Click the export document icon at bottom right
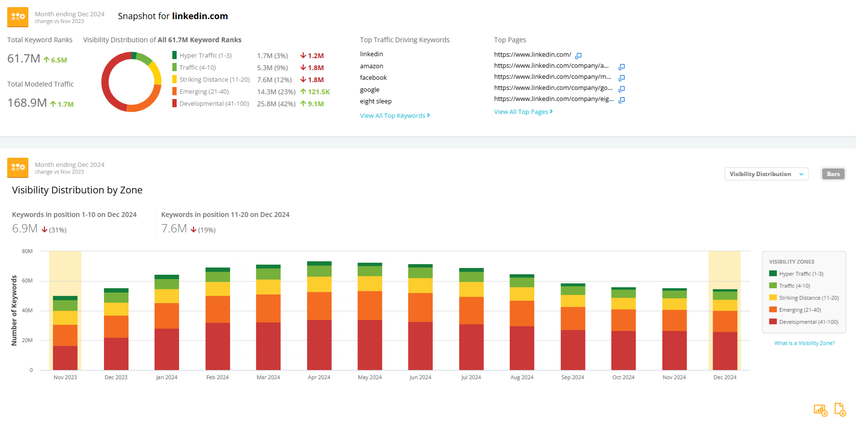856x422 pixels. pos(840,409)
